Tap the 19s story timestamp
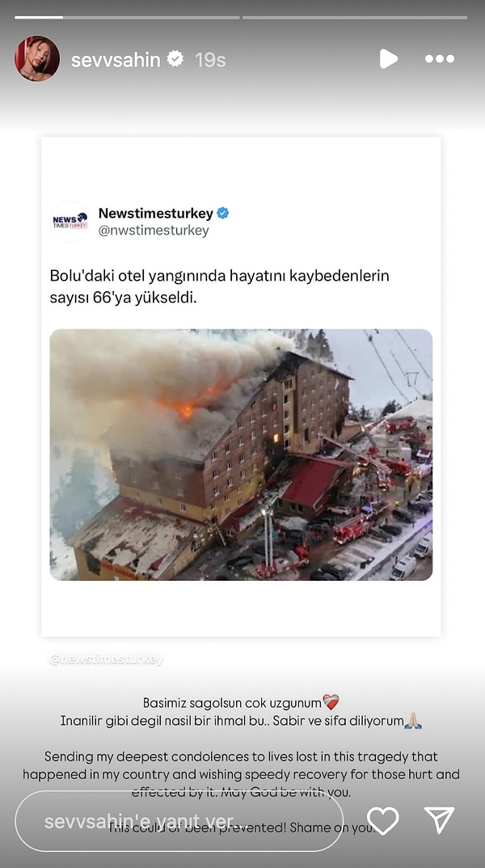485x868 pixels. tap(210, 59)
